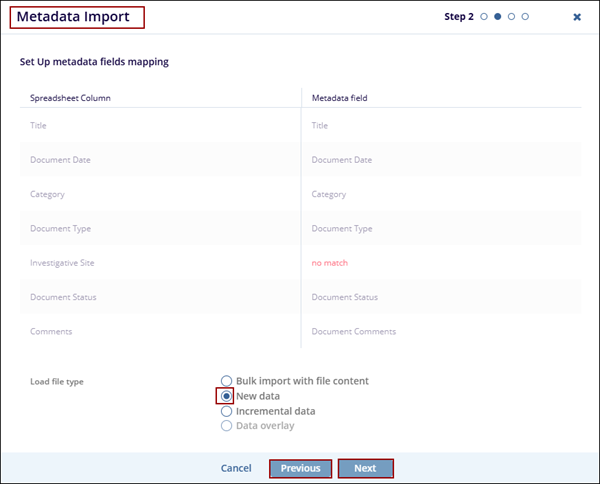Click the Document Date metadata field
This screenshot has height=484, width=600.
(x=342, y=160)
